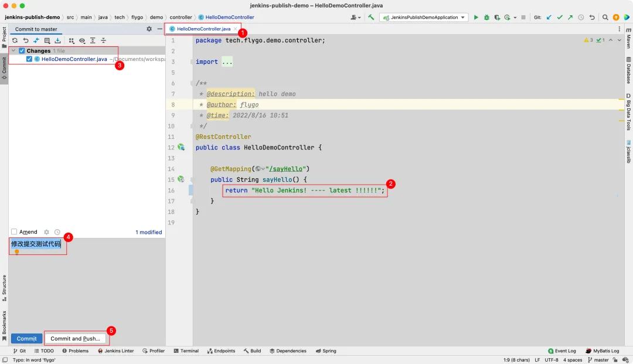The height and width of the screenshot is (364, 633).
Task: Open the eye View Options dropdown
Action: click(82, 40)
